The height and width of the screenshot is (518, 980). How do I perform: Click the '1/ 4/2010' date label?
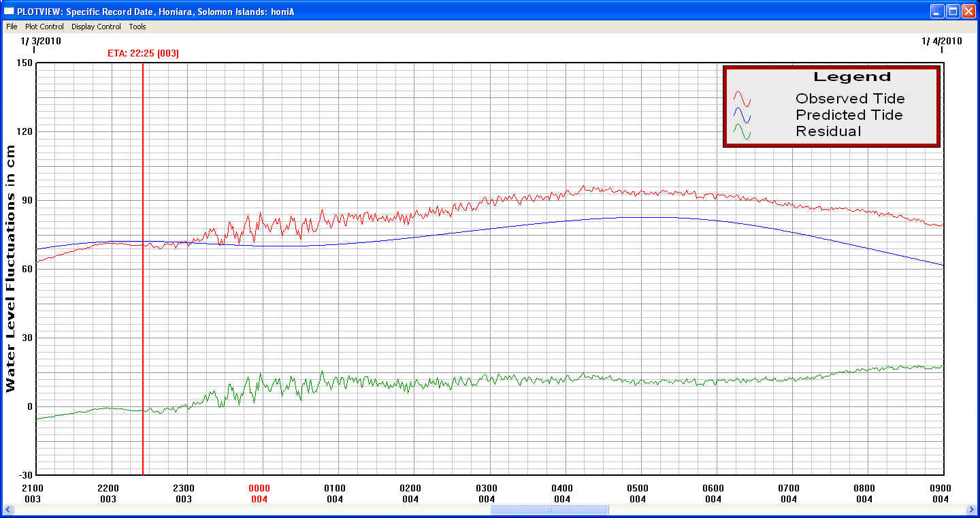tap(942, 41)
